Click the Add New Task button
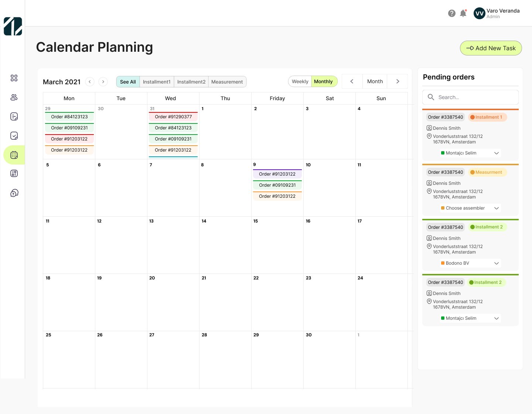The height and width of the screenshot is (414, 532). [x=491, y=48]
